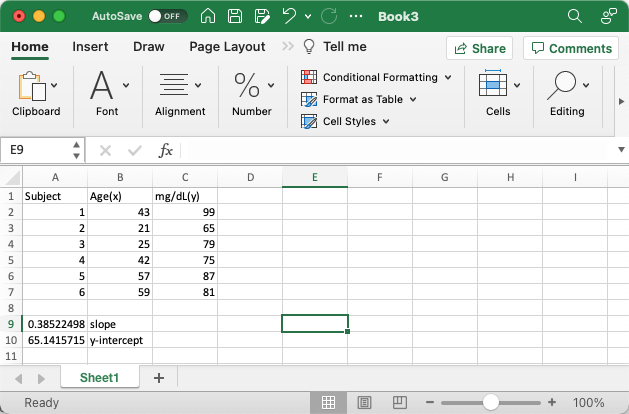Open the Comments pane button
The image size is (629, 414).
pyautogui.click(x=569, y=48)
